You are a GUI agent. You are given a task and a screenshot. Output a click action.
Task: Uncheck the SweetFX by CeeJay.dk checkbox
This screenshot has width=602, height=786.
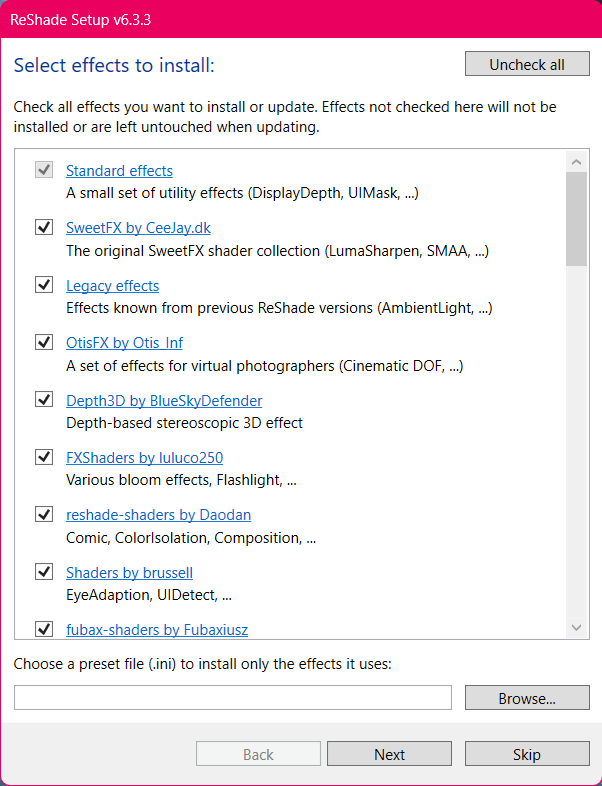[x=44, y=227]
